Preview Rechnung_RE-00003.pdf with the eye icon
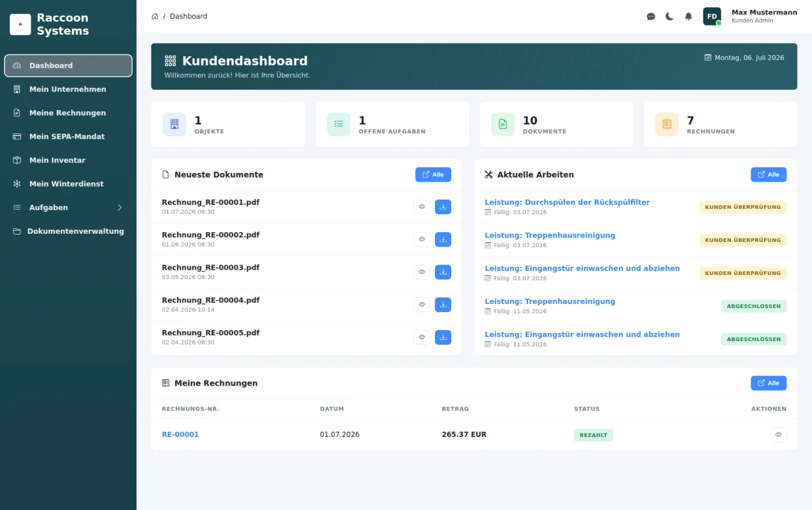The height and width of the screenshot is (510, 812). [422, 272]
